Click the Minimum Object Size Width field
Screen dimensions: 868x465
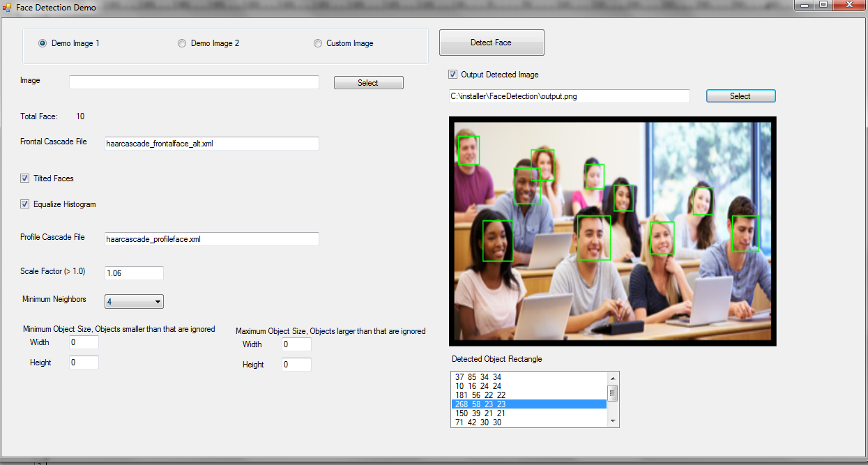(84, 342)
